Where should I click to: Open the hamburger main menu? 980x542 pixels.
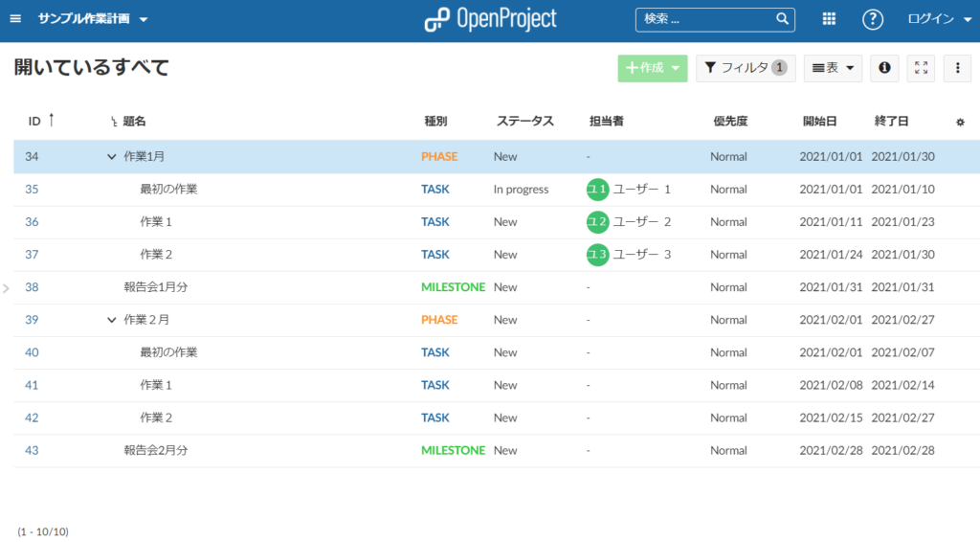(15, 19)
